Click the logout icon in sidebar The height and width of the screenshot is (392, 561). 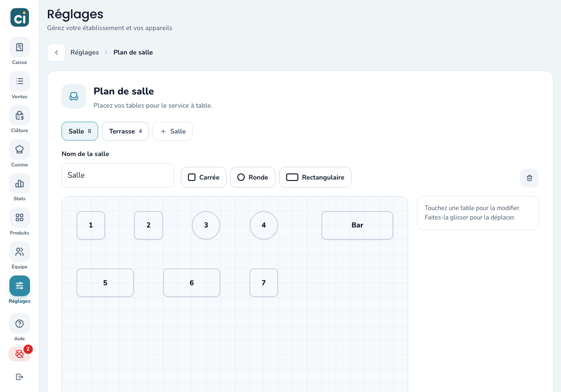coord(19,376)
